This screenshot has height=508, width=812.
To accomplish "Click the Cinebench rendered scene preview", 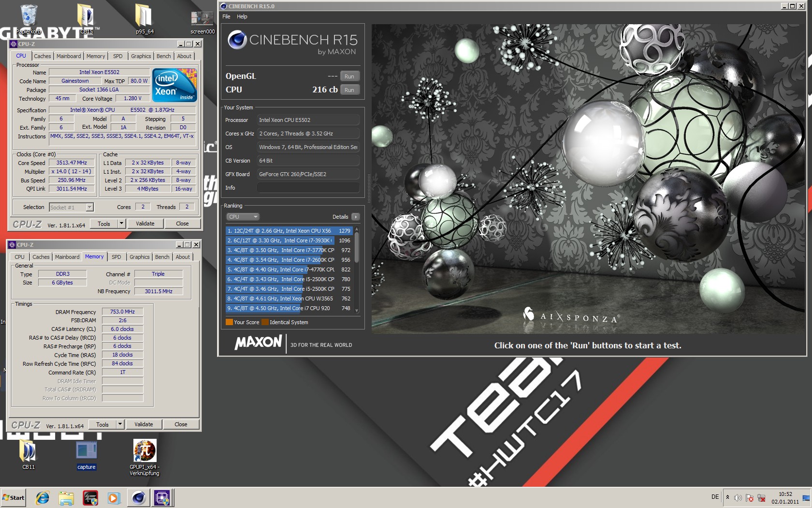I will (x=588, y=179).
